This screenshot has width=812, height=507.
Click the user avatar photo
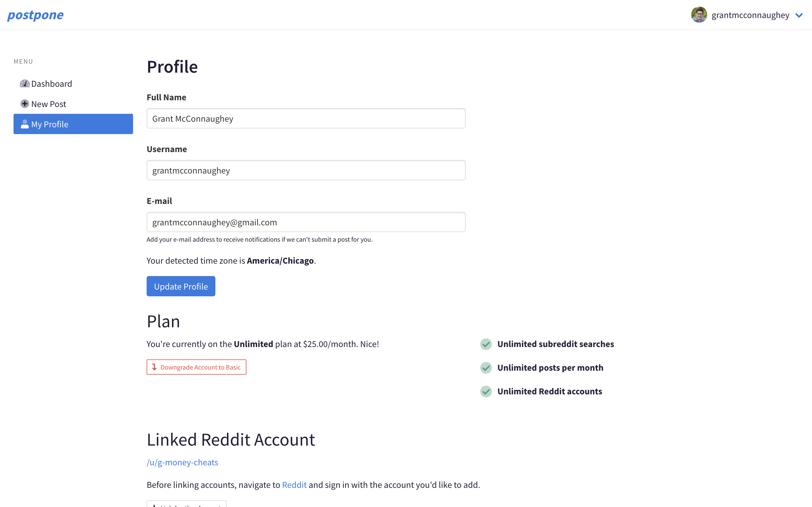click(x=699, y=15)
